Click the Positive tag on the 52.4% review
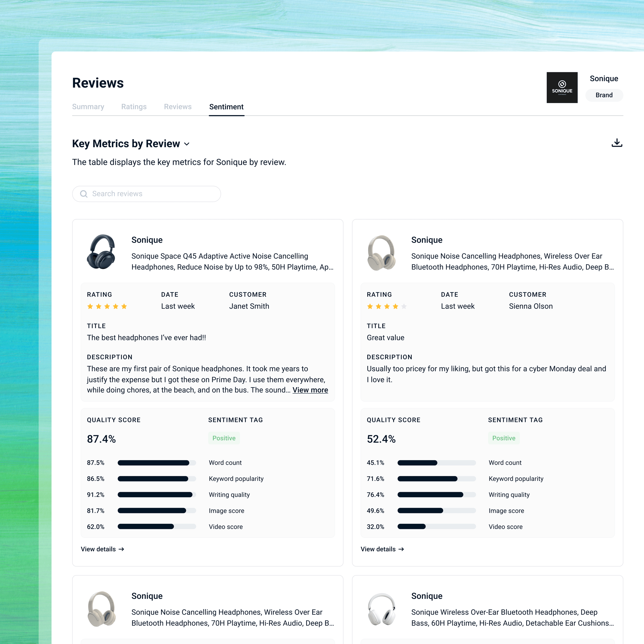The height and width of the screenshot is (644, 644). tap(504, 438)
